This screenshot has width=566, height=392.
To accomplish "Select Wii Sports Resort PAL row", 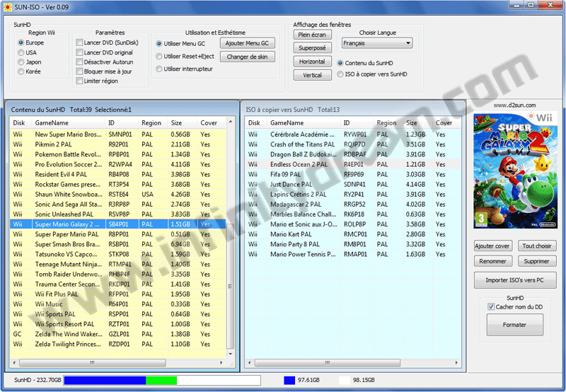I will click(118, 324).
